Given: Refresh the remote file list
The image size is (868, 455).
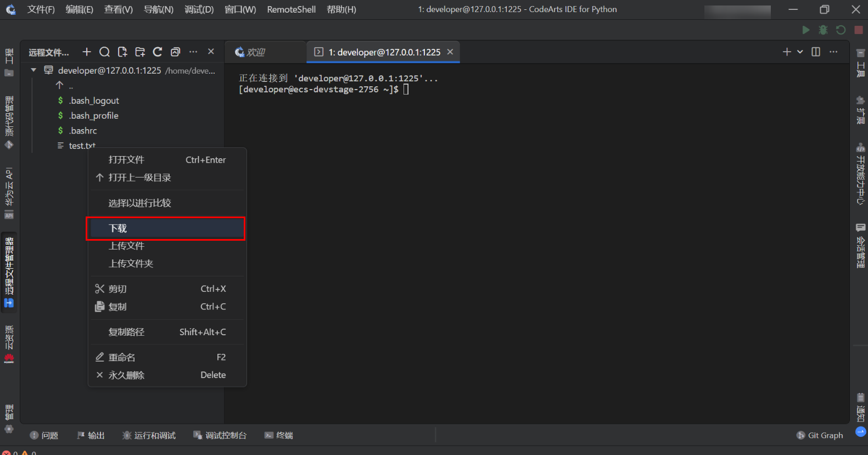Looking at the screenshot, I should coord(158,52).
